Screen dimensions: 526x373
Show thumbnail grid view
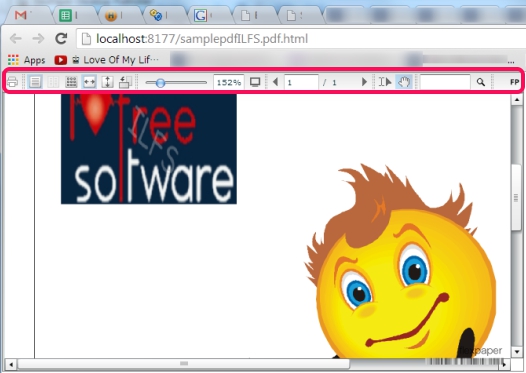click(71, 82)
